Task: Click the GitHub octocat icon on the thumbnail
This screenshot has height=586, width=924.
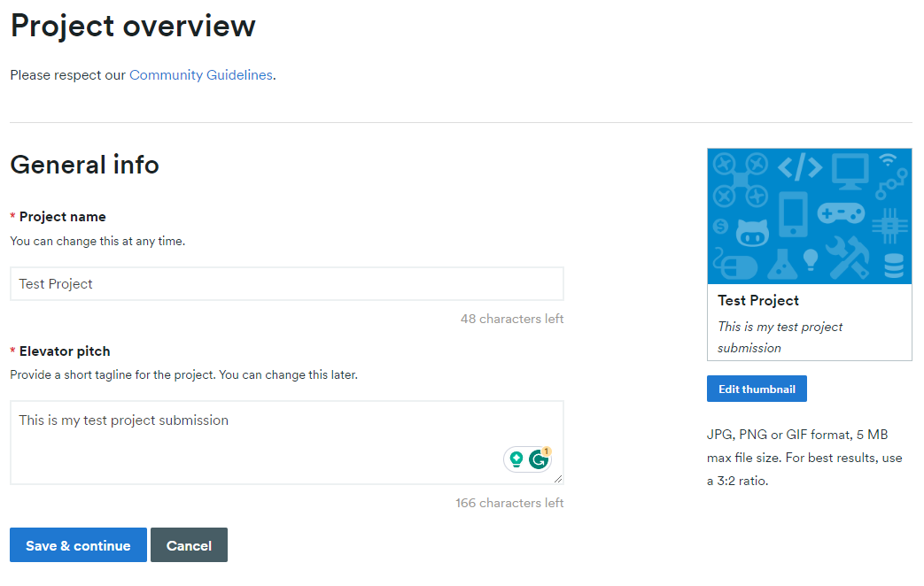Action: 753,231
